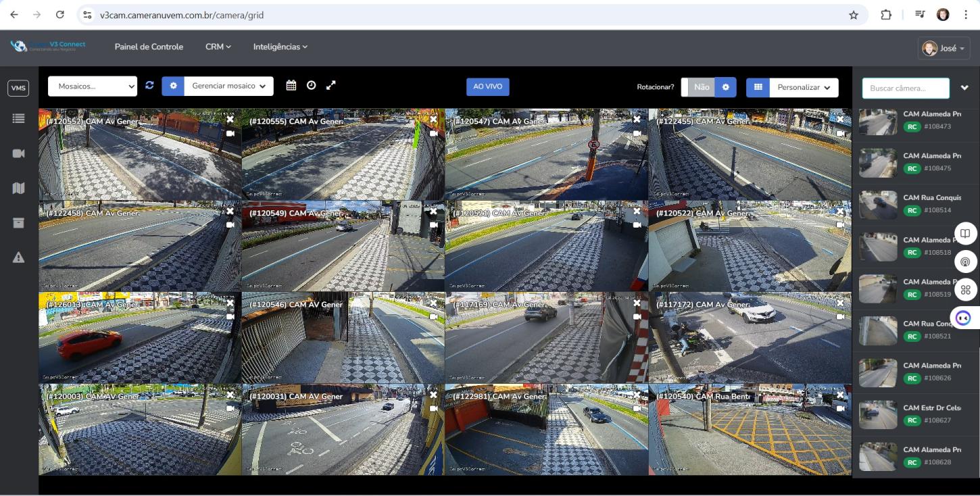Open the CRM menu

[218, 47]
